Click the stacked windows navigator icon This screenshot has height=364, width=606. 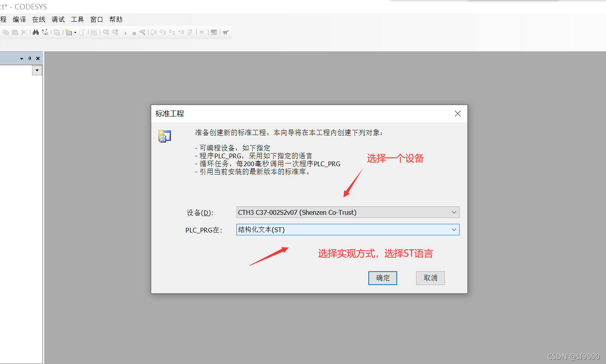pyautogui.click(x=57, y=32)
